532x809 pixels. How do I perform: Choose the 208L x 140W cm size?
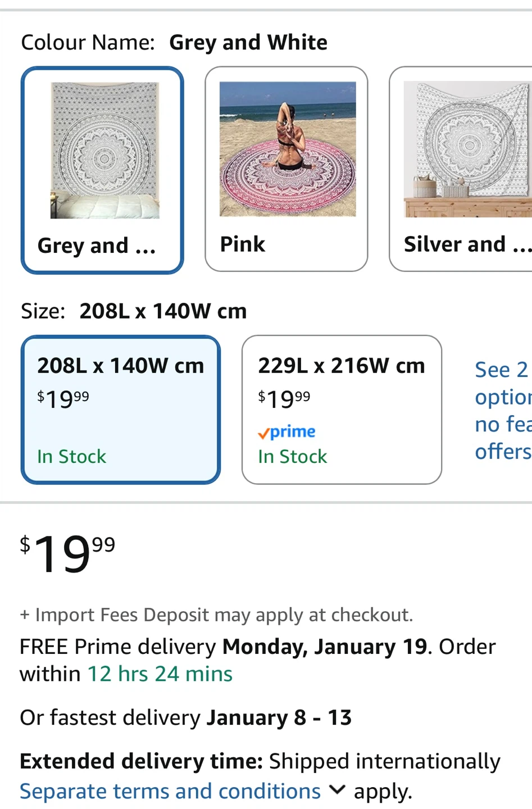coord(120,366)
